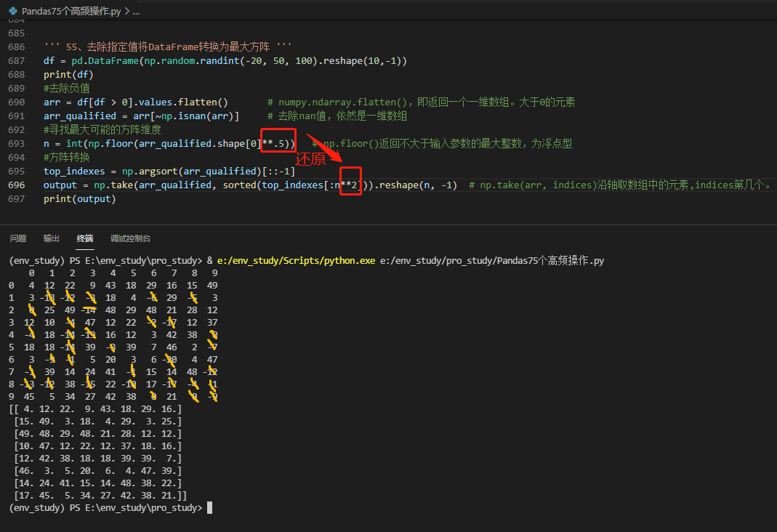Click np.floor call in line 693 code
Viewport: 777px width, 532px height.
(x=110, y=144)
